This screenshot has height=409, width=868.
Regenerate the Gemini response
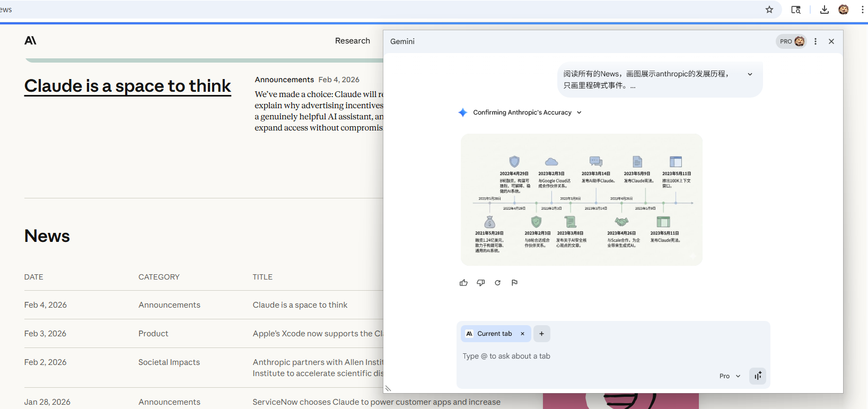497,283
